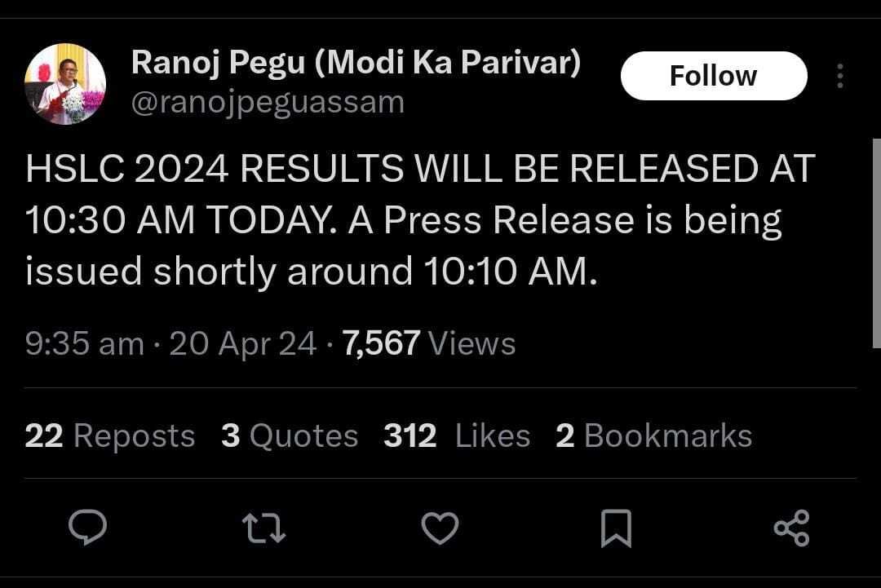Bookmark the tweet with bookmark icon
Screen dimensions: 881x588
(x=617, y=528)
